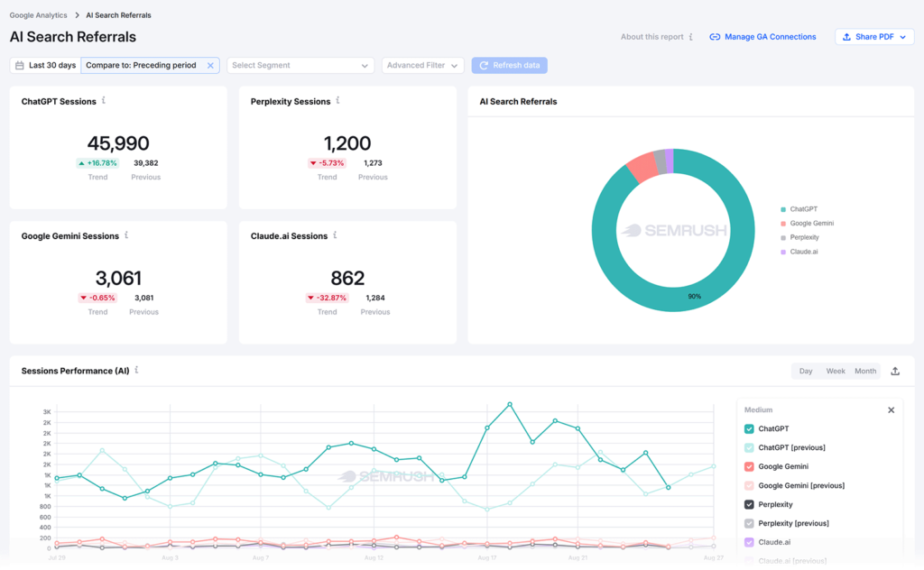Viewport: 924px width, 570px height.
Task: Expand the Advanced Filter dropdown
Action: [x=422, y=65]
